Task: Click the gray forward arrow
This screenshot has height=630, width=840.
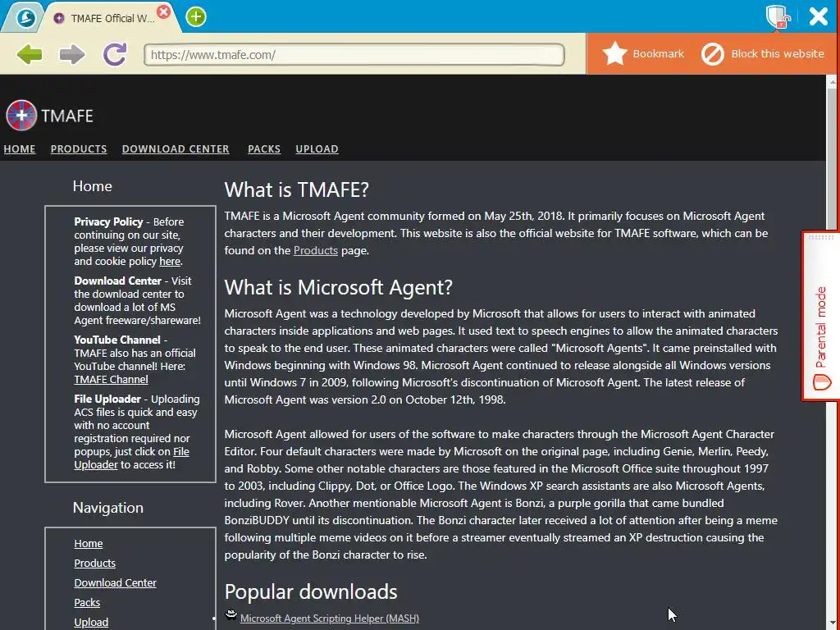Action: tap(72, 54)
